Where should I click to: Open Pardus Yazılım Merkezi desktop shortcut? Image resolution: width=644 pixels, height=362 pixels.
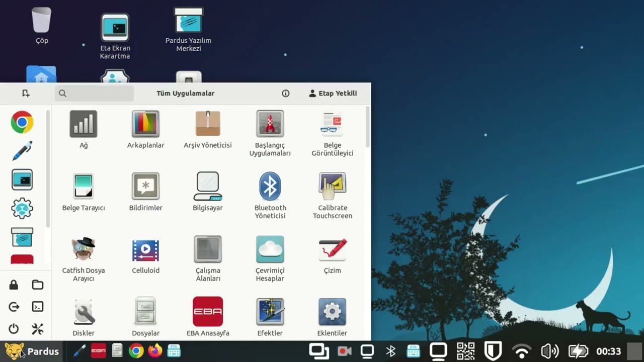[188, 30]
